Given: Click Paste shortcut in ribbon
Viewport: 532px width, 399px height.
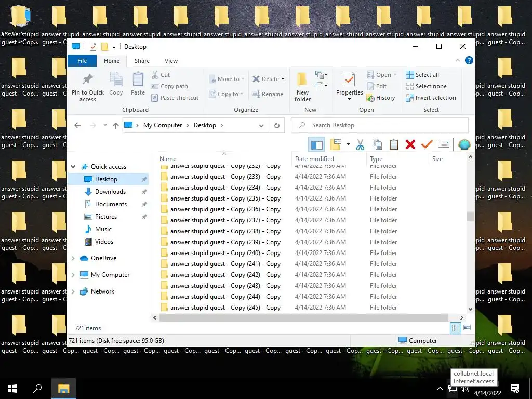Looking at the screenshot, I should point(175,98).
